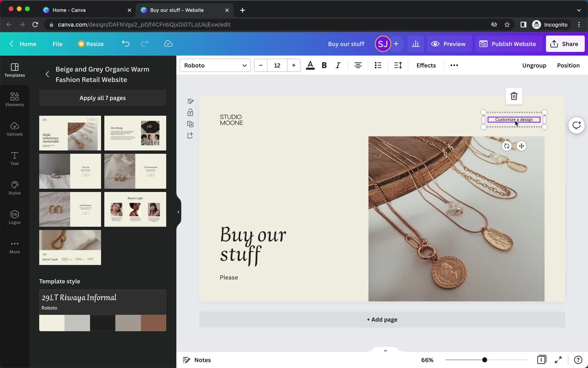This screenshot has height=368, width=588.
Task: Click the Effects button in toolbar
Action: pyautogui.click(x=426, y=65)
